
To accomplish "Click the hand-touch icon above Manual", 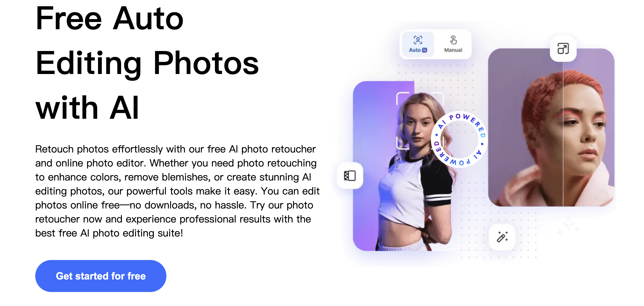I will pyautogui.click(x=453, y=40).
